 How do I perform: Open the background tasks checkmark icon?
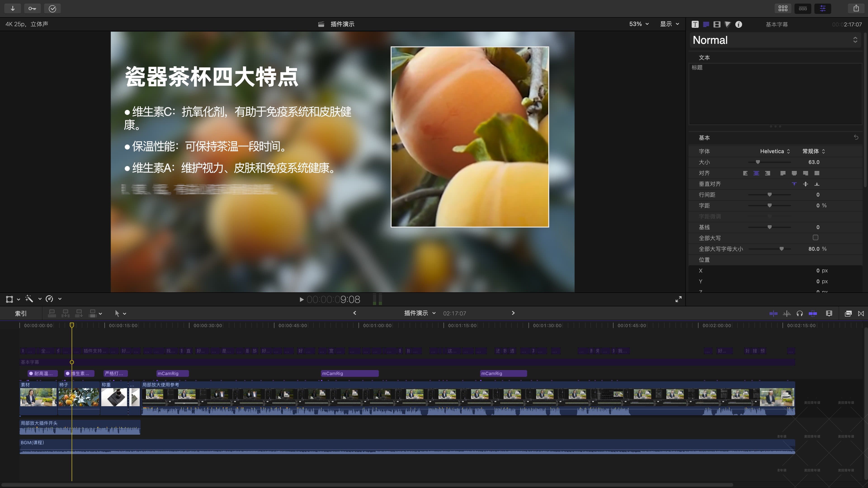click(52, 8)
